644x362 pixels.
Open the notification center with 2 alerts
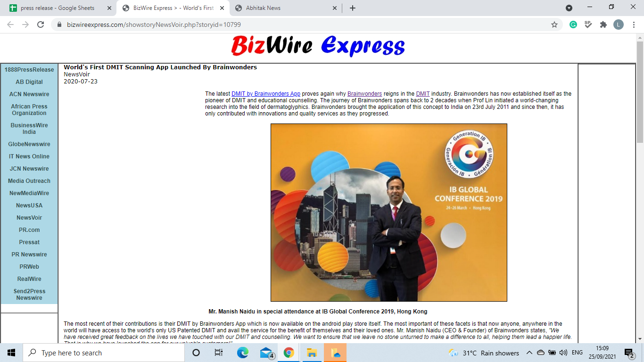(x=629, y=353)
